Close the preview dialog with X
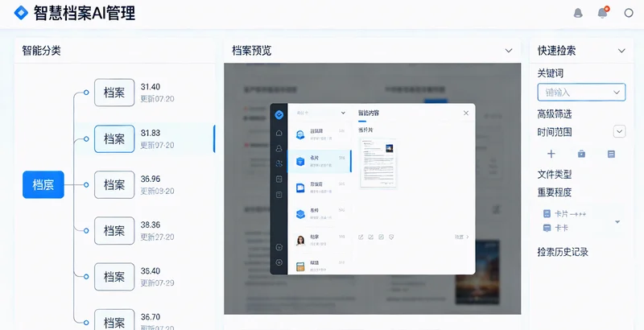The width and height of the screenshot is (644, 330). (x=465, y=113)
